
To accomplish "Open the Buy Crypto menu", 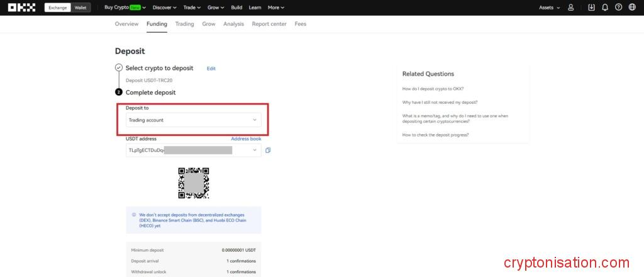I will tap(125, 8).
